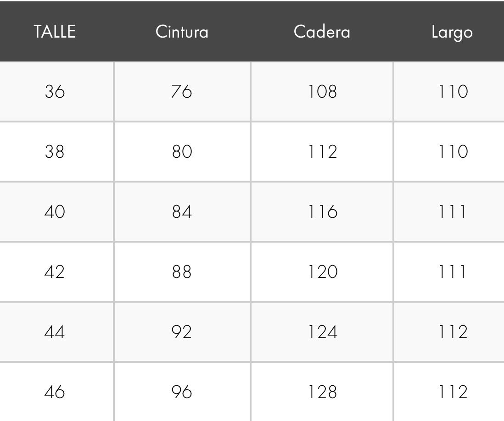Screen dimensions: 504x421
Task: Click Cadera value 128
Action: (322, 392)
